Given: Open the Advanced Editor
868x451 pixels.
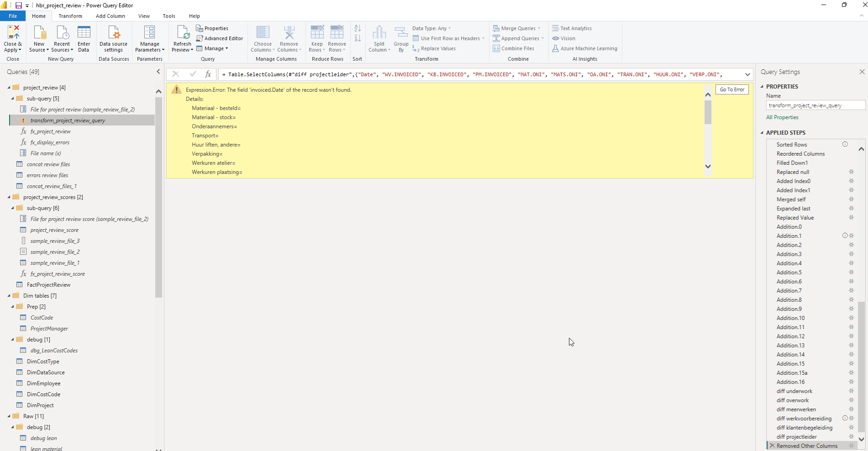Looking at the screenshot, I should (220, 38).
